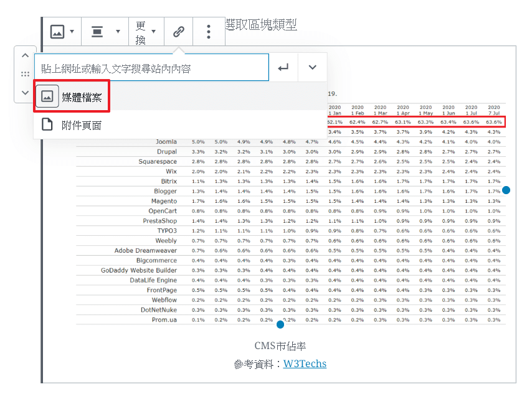Click the 參考資料 reference label text
Image resolution: width=532 pixels, height=397 pixels.
254,364
